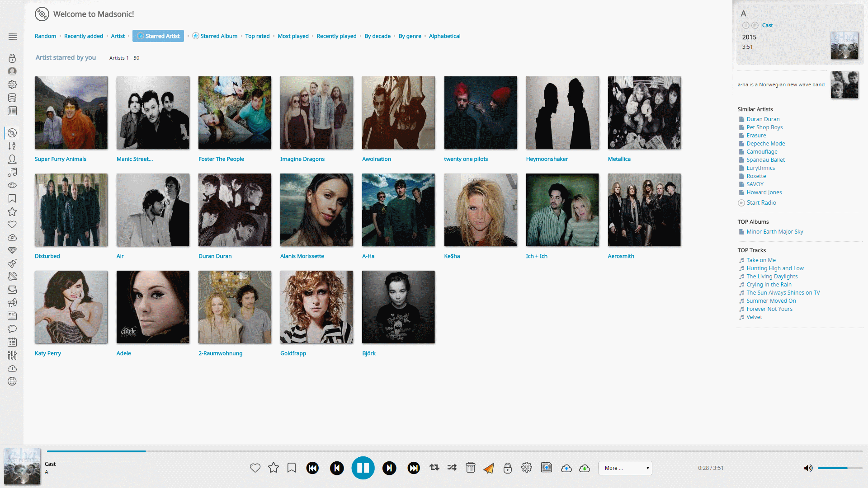Open the Björk artist thumbnail
Image resolution: width=868 pixels, height=488 pixels.
tap(398, 307)
